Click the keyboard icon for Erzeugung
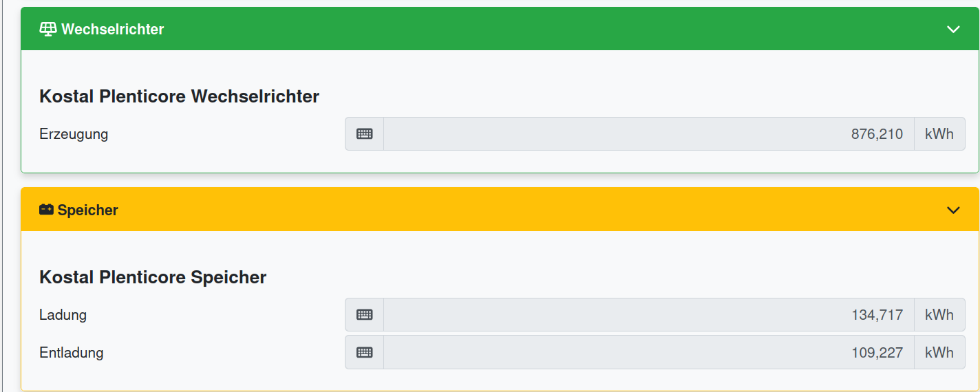 click(364, 134)
